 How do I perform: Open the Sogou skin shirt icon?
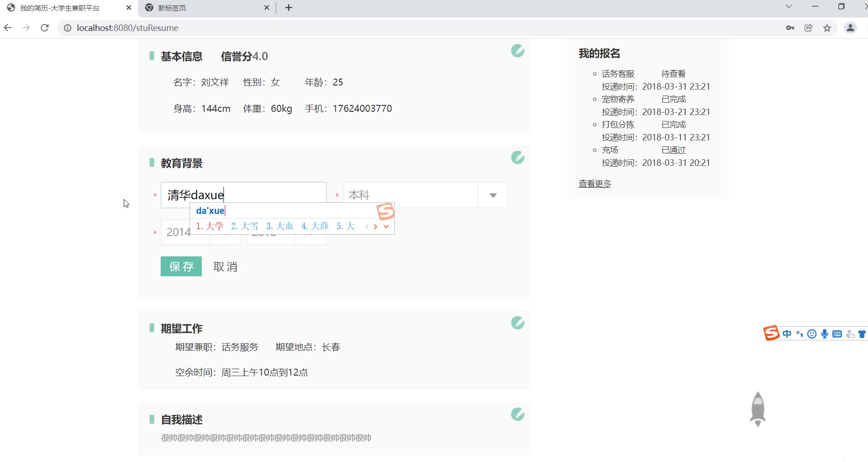pos(862,334)
